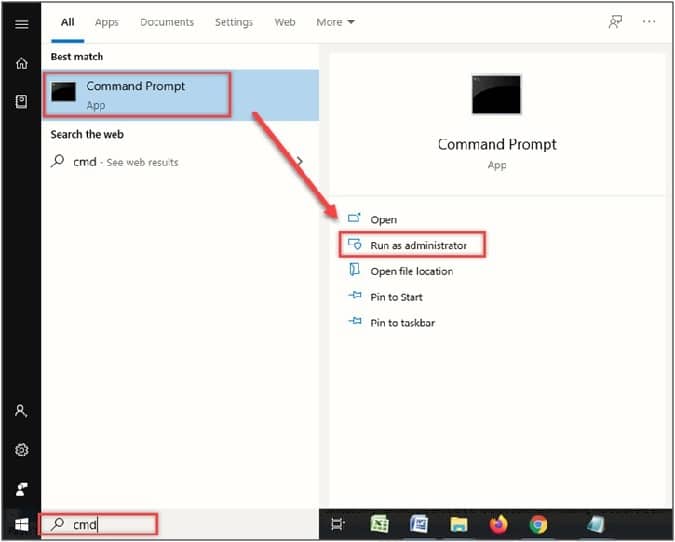Viewport: 675px width, 542px height.
Task: Open the feedback icon at top right
Action: pyautogui.click(x=615, y=22)
